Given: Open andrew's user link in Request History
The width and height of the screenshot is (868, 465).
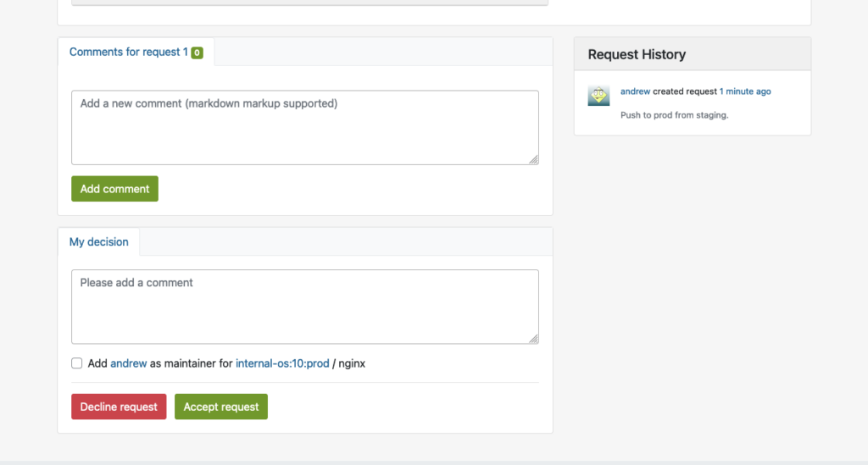Looking at the screenshot, I should coord(635,91).
